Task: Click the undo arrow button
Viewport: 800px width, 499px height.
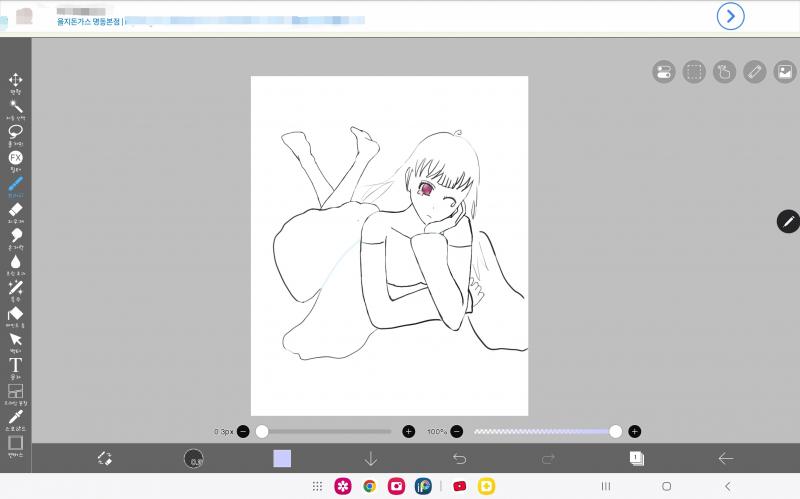Action: pyautogui.click(x=460, y=458)
